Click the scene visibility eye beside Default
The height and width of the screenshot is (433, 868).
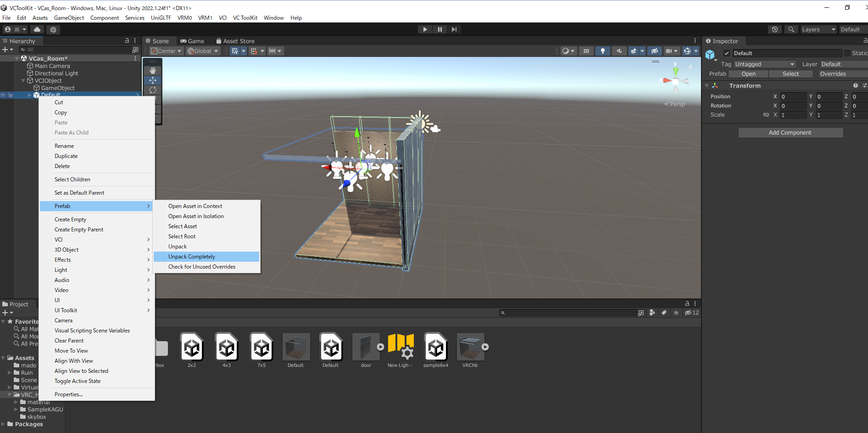[x=3, y=95]
